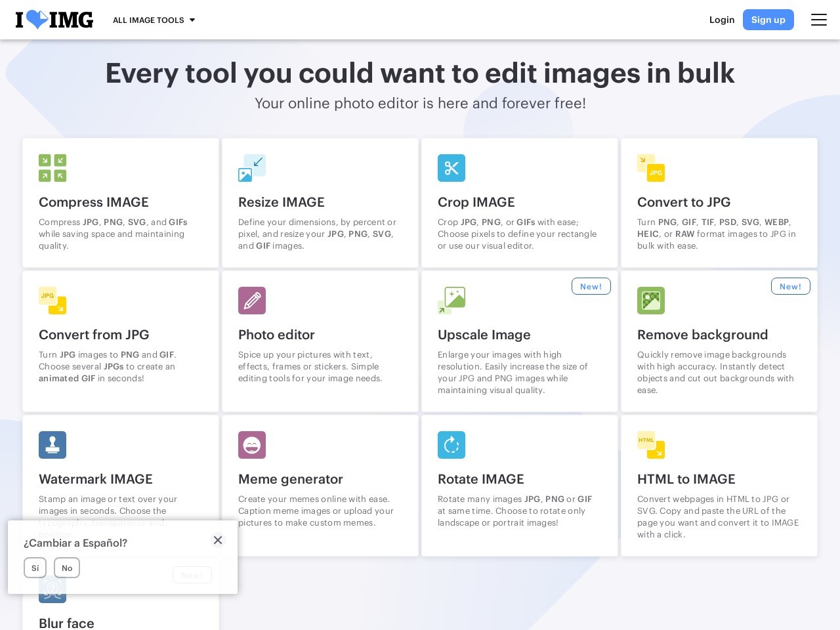Image resolution: width=840 pixels, height=630 pixels.
Task: Click the Watermark IMAGE stamp icon
Action: pyautogui.click(x=52, y=445)
